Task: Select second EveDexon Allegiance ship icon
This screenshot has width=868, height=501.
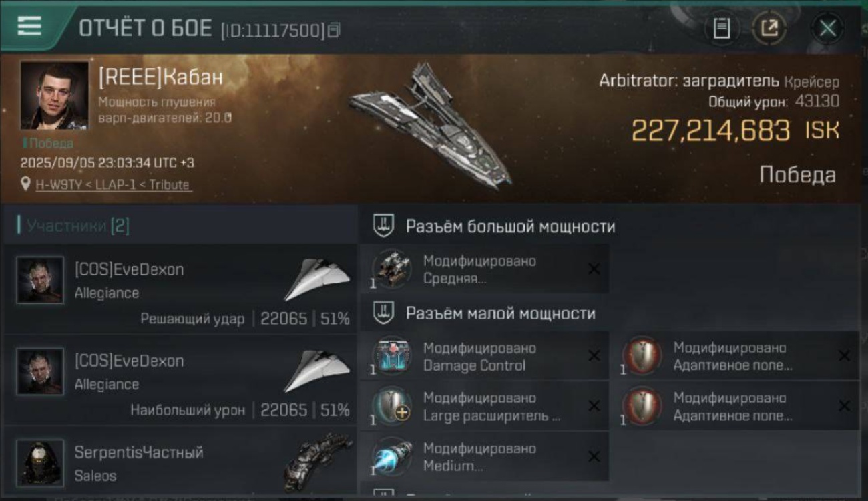Action: coord(317,371)
